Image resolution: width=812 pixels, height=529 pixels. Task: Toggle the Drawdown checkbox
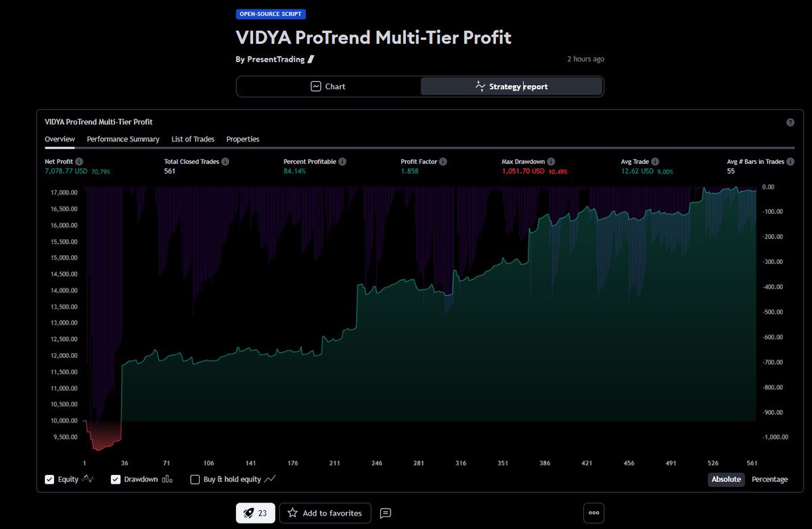point(116,480)
